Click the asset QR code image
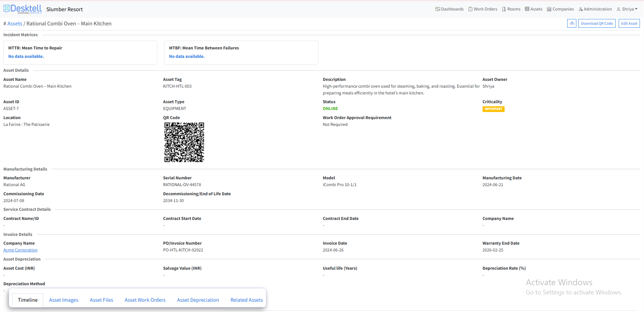644x312 pixels. [184, 142]
